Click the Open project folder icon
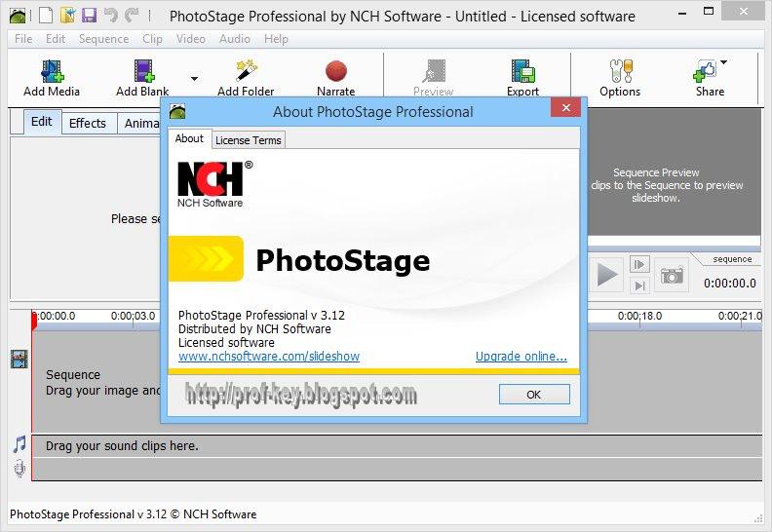Screen dimensions: 772x532 (x=67, y=15)
